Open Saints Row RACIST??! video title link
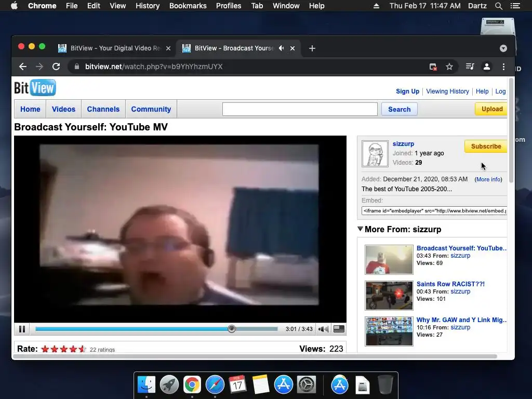Viewport: 532px width, 399px height. pos(450,284)
